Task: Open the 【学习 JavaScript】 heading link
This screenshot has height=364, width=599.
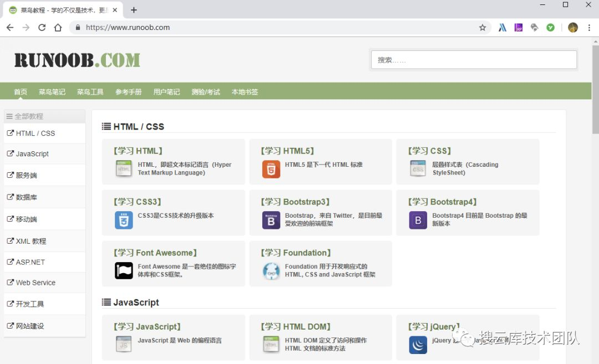Action: pos(147,327)
